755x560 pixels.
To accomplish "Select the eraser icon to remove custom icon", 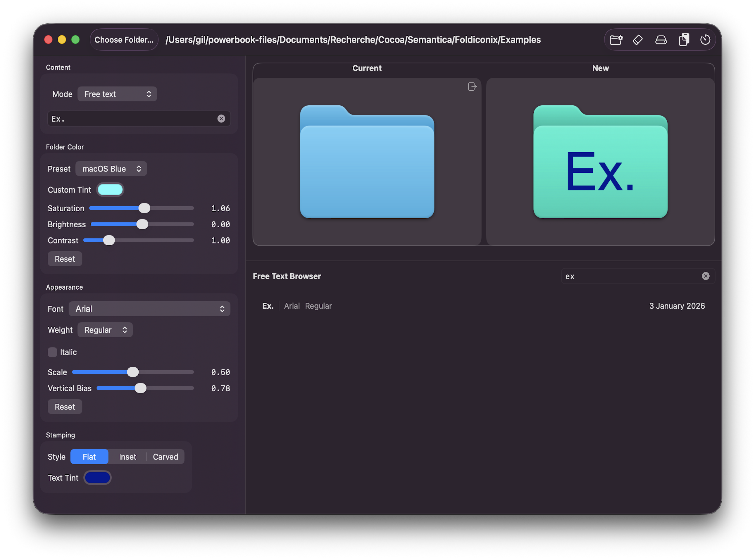I will [x=638, y=39].
